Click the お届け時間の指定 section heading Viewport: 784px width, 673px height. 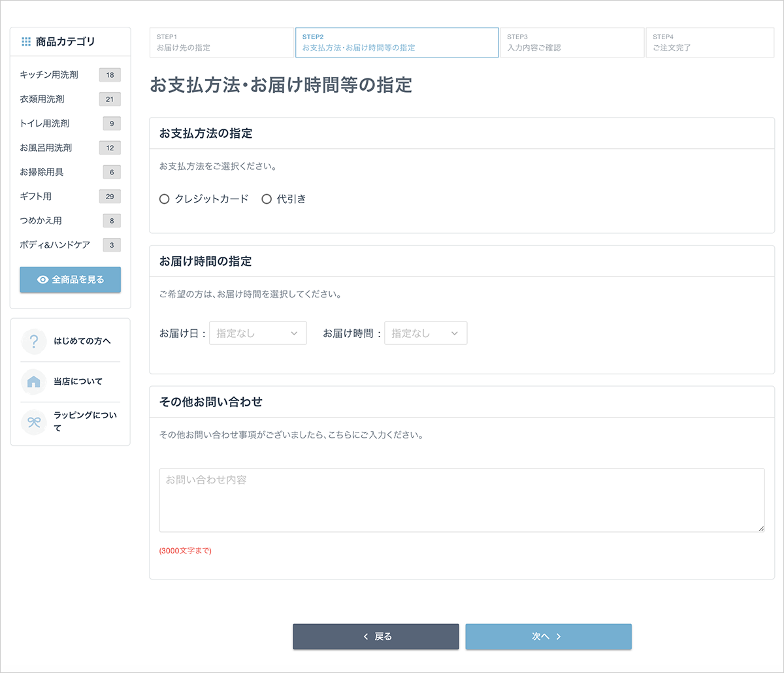tap(206, 261)
